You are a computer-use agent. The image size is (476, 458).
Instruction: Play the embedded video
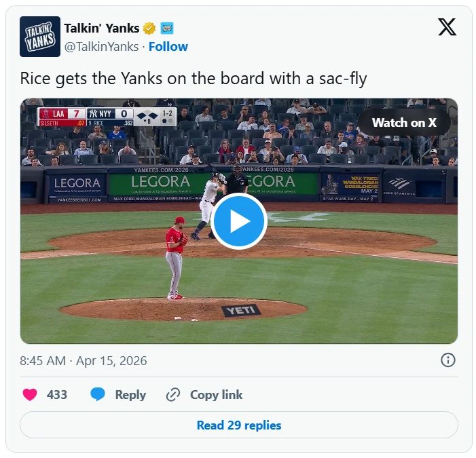coord(238,221)
